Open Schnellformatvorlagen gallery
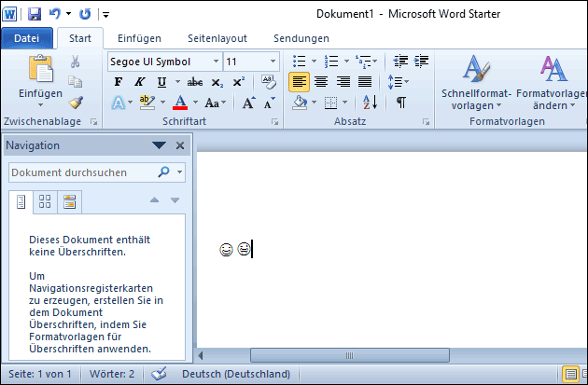This screenshot has width=588, height=385. click(x=476, y=82)
